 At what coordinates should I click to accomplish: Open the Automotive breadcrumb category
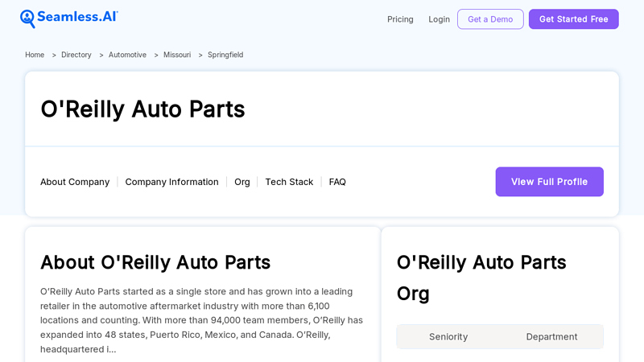tap(127, 55)
